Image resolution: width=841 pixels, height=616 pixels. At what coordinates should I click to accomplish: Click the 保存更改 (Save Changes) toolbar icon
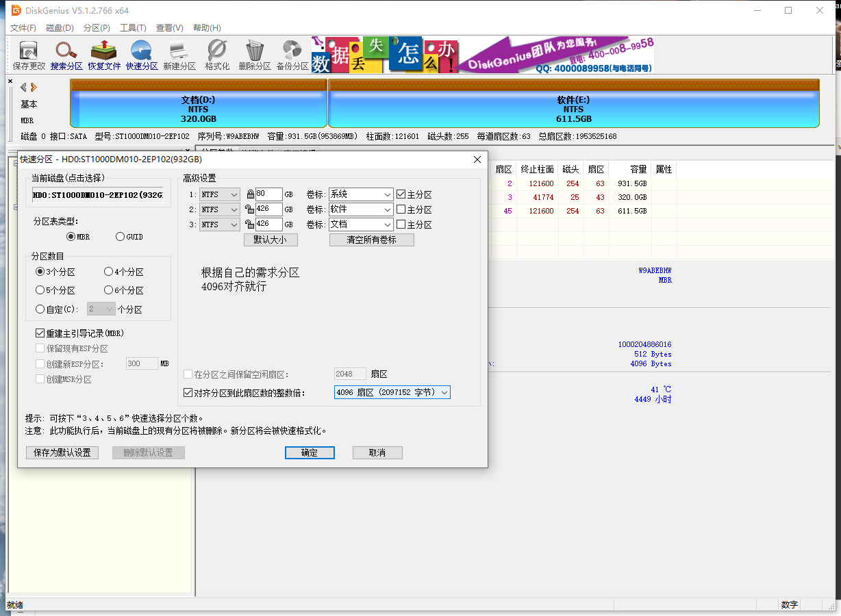point(29,55)
